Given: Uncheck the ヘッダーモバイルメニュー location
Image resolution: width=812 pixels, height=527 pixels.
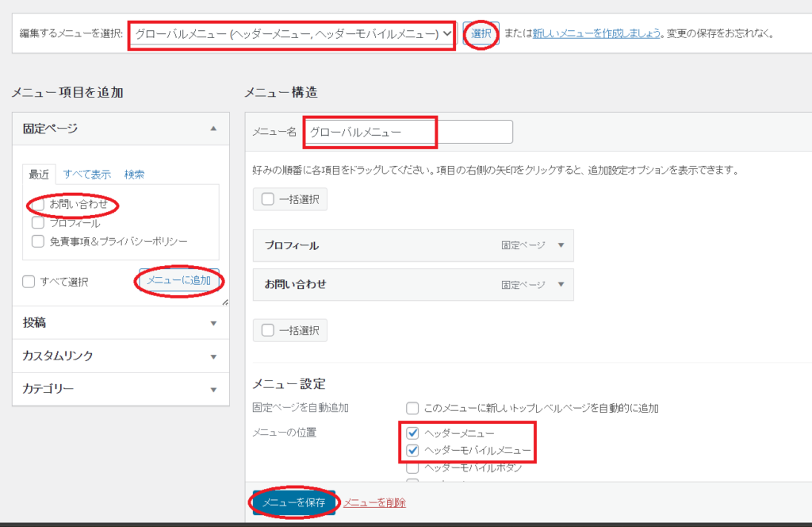Looking at the screenshot, I should 412,451.
